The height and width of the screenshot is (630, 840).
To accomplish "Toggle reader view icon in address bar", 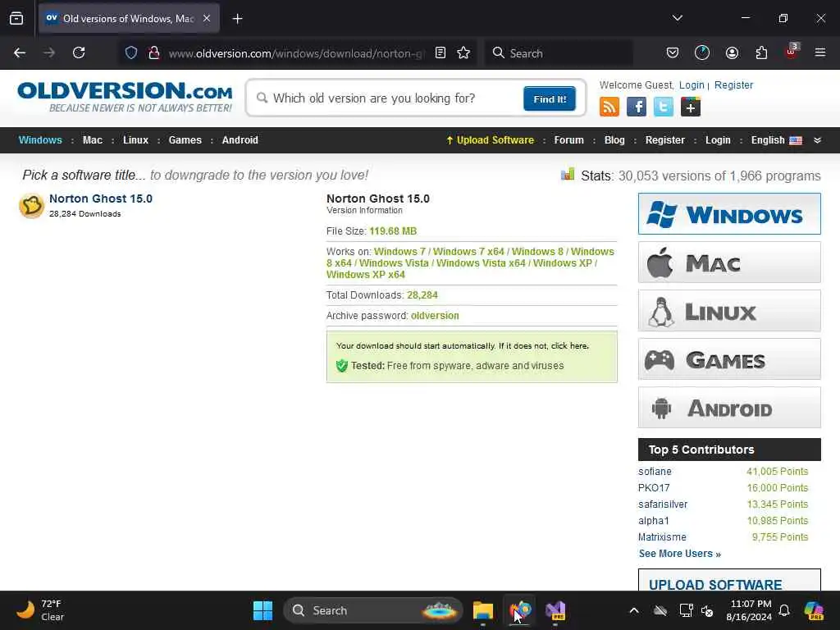I will pyautogui.click(x=441, y=53).
